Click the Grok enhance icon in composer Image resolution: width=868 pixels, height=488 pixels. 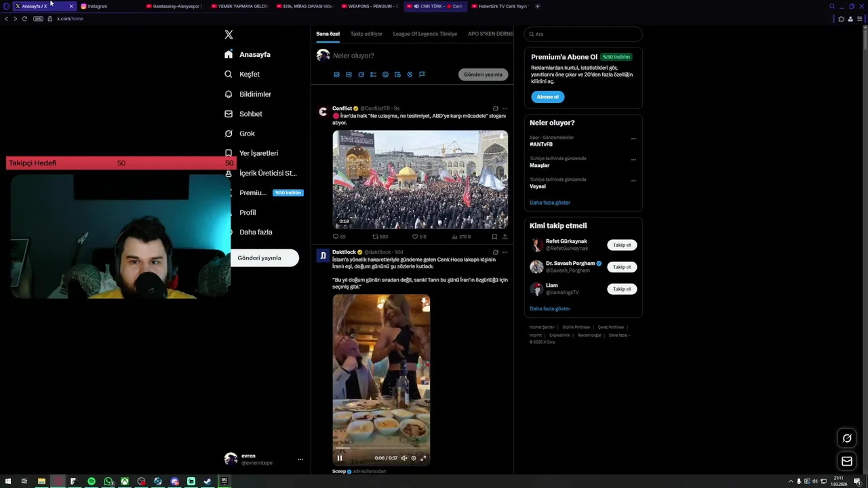pos(361,75)
